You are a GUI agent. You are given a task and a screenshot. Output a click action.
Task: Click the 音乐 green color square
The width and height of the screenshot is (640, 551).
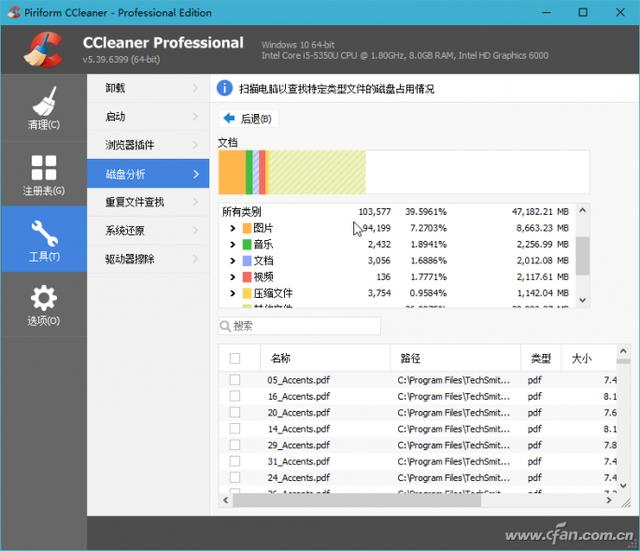pyautogui.click(x=247, y=244)
